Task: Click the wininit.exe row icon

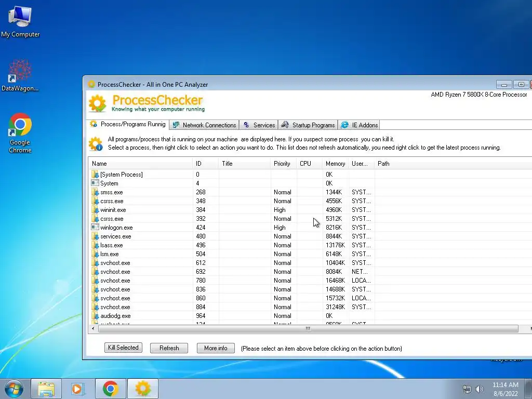Action: pyautogui.click(x=95, y=210)
